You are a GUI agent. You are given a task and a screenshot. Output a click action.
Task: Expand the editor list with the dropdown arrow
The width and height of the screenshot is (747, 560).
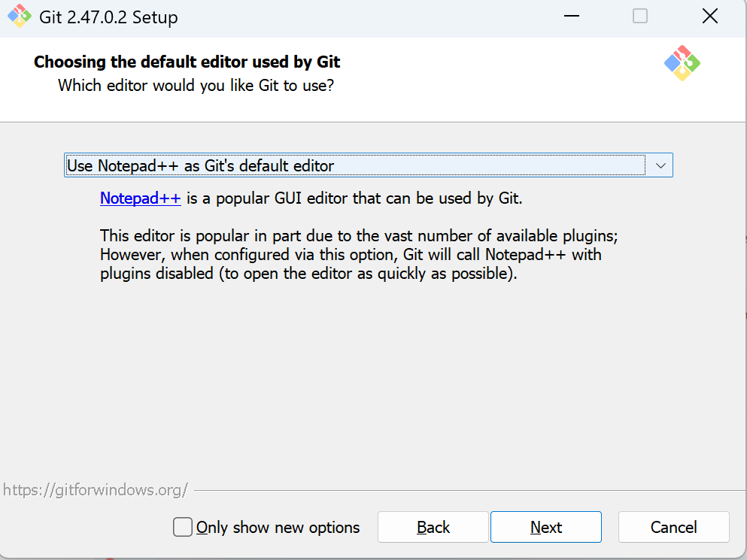660,165
